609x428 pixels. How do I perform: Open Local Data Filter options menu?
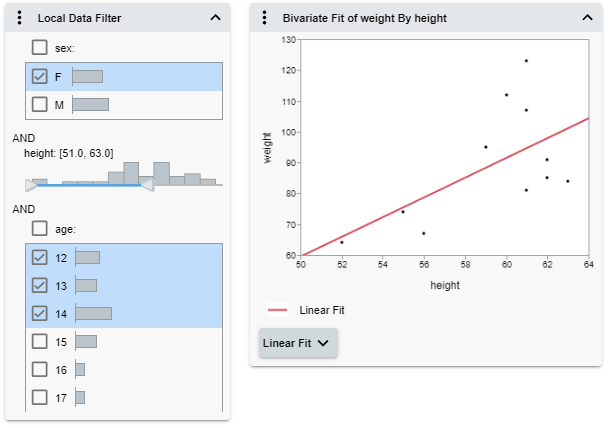click(x=19, y=17)
